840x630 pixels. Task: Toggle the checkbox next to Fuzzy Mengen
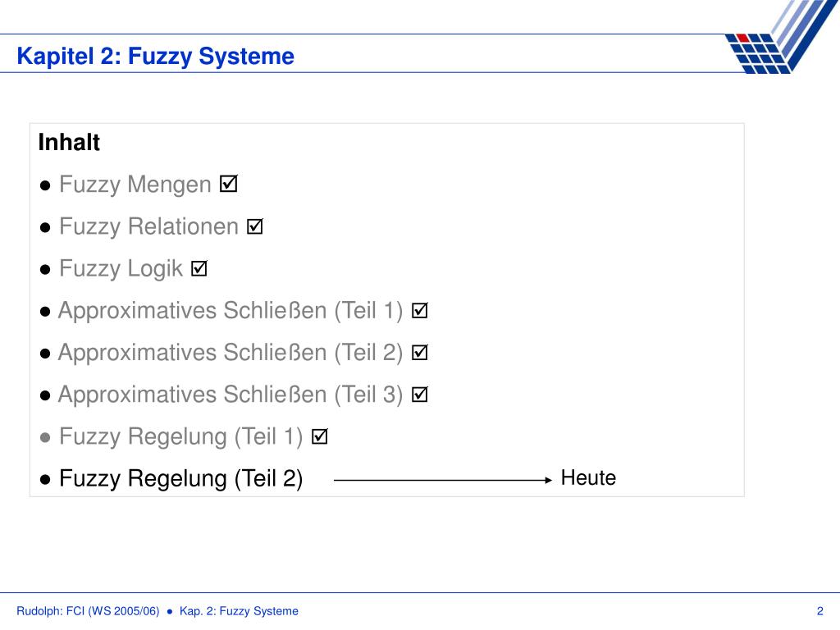point(229,184)
